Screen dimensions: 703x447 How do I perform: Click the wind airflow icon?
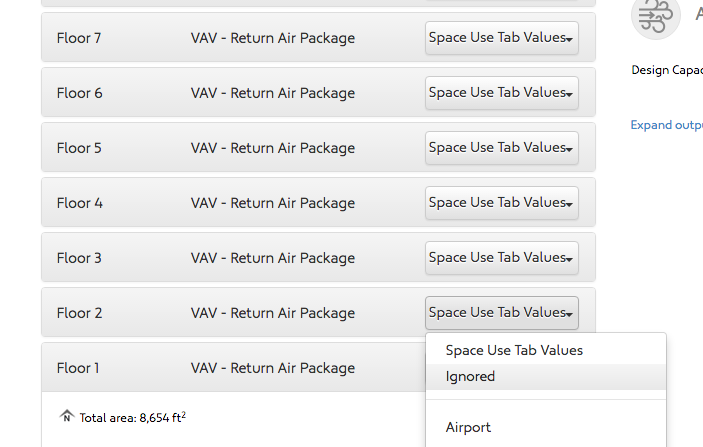click(655, 17)
